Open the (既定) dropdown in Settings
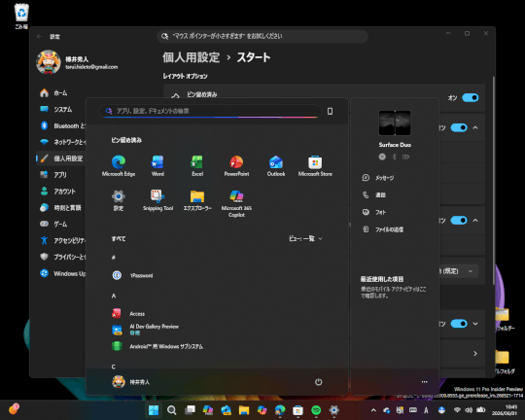 click(458, 271)
